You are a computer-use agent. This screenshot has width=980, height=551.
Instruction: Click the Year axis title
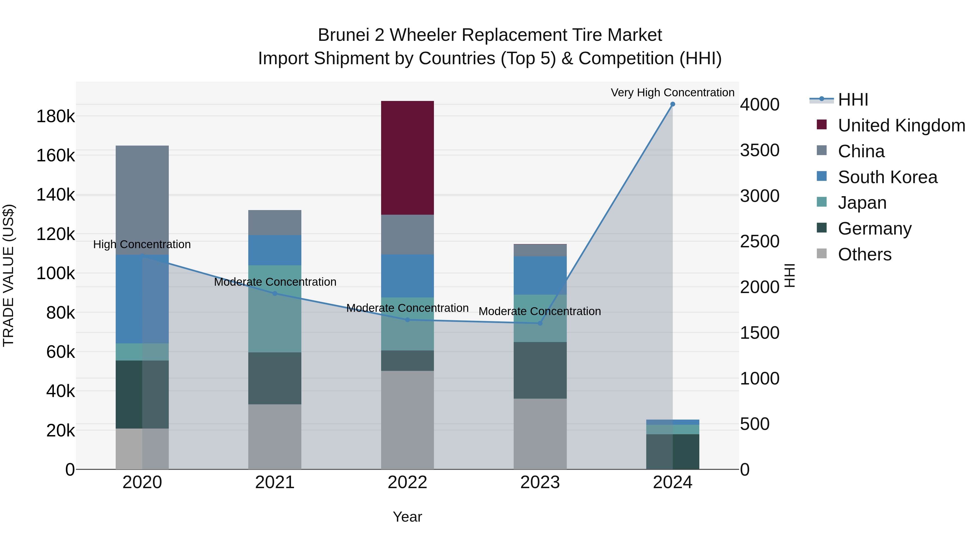tap(408, 517)
